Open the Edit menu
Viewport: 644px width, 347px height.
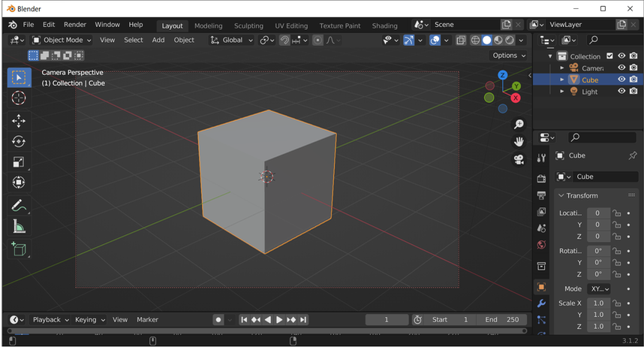(x=49, y=25)
